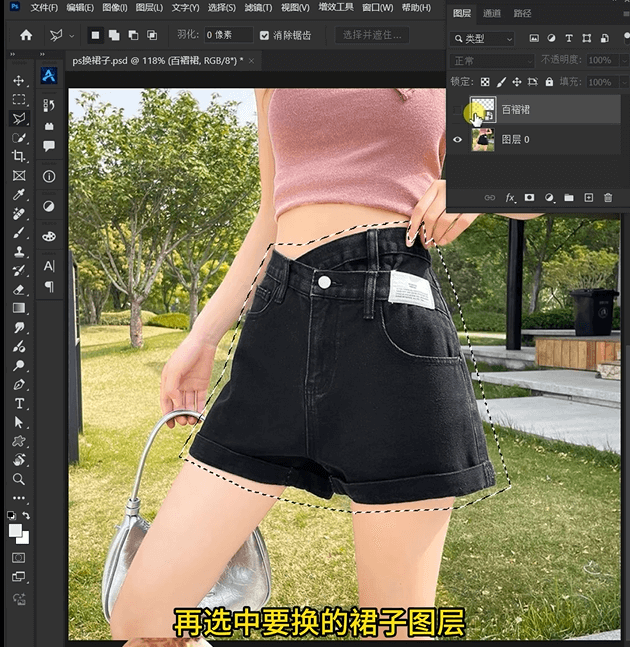The image size is (630, 647).
Task: Select the Frame tool
Action: click(19, 176)
